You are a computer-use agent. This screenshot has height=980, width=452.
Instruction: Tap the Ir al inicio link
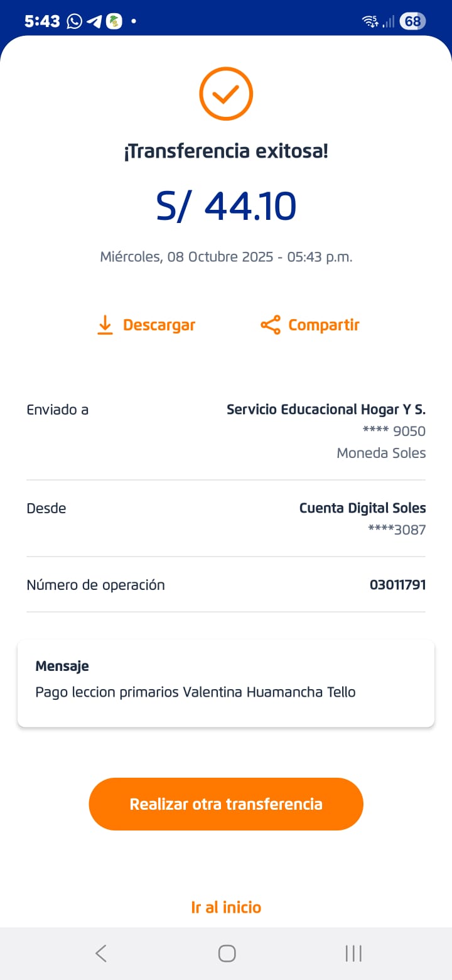pos(226,907)
